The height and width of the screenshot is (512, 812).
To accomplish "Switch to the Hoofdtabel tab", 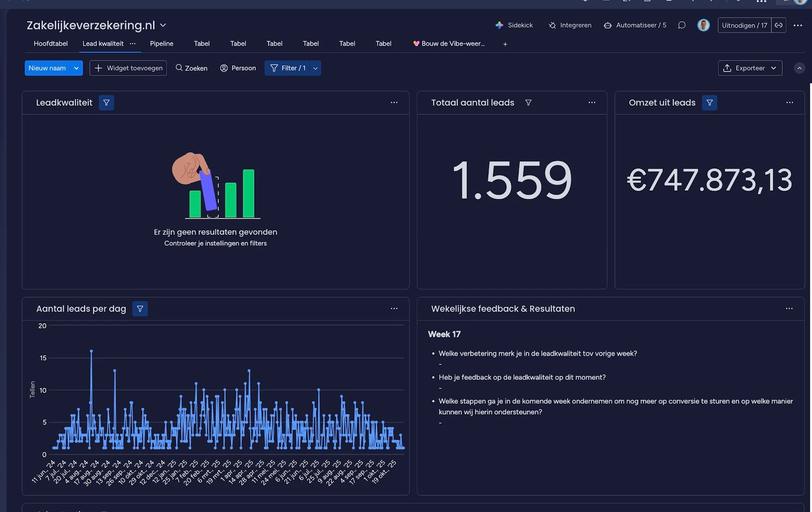I will coord(51,44).
